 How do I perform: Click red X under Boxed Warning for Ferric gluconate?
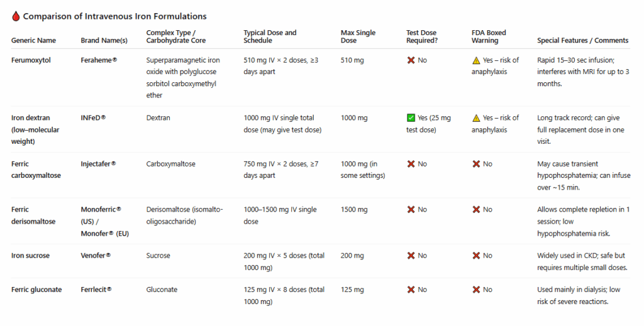(x=476, y=290)
